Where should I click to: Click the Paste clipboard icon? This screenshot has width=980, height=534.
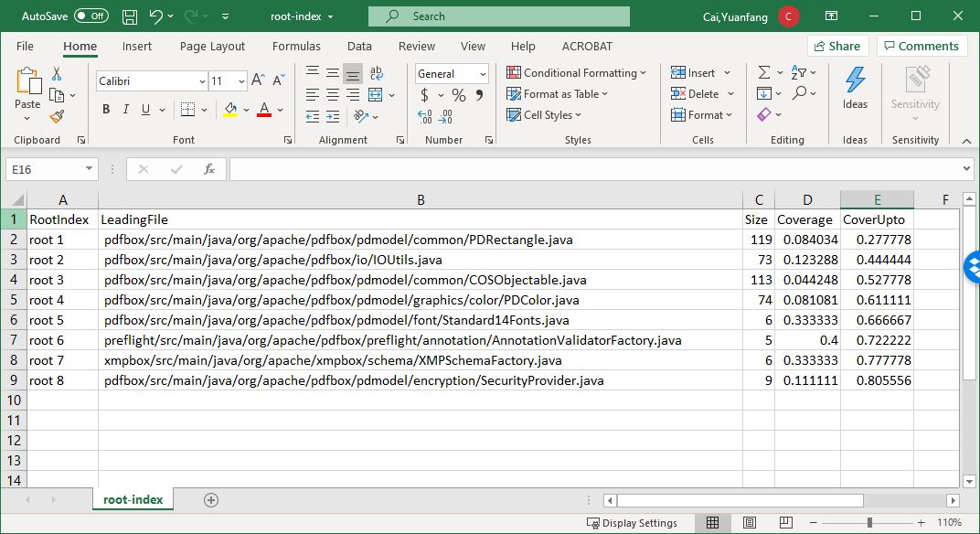click(x=27, y=81)
